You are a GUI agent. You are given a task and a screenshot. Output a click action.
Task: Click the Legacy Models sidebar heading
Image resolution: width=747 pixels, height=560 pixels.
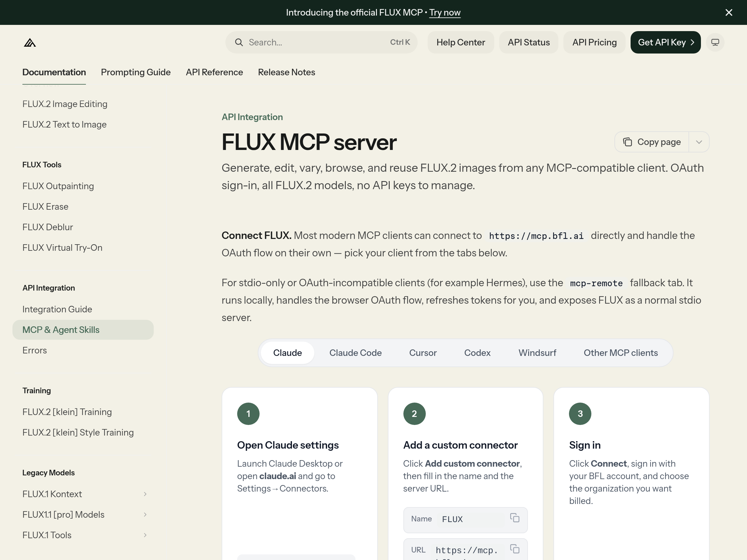[x=49, y=473]
